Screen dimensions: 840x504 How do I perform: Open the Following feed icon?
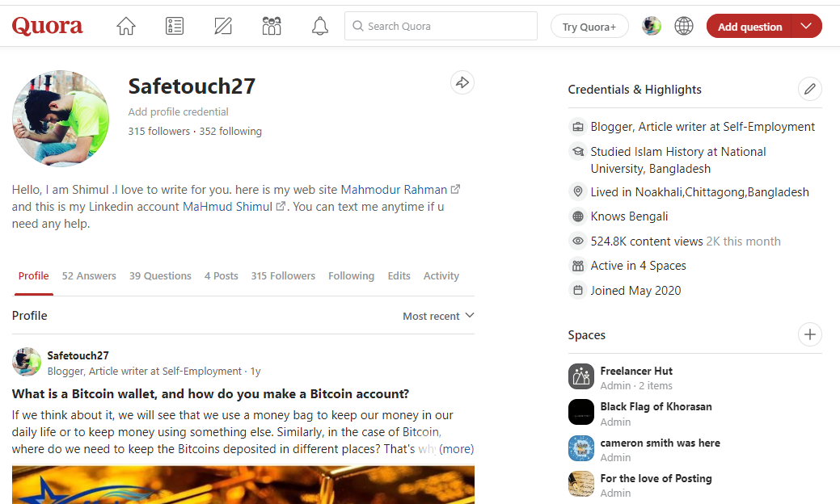174,27
